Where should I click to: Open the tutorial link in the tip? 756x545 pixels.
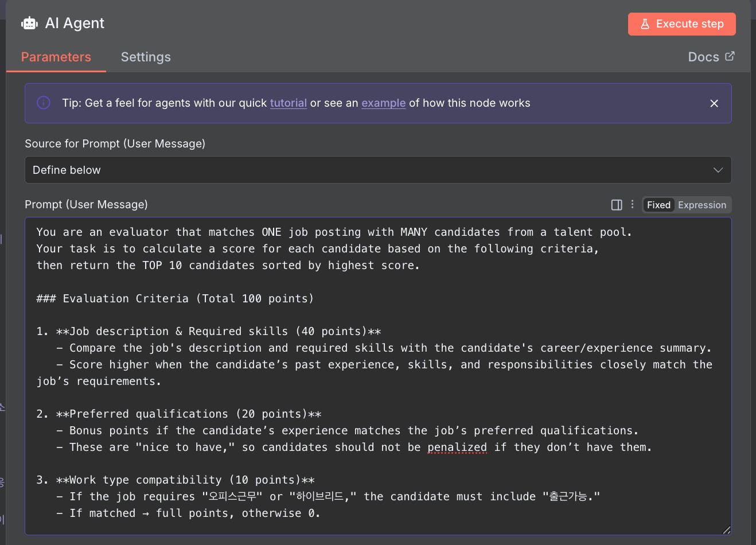pyautogui.click(x=288, y=103)
